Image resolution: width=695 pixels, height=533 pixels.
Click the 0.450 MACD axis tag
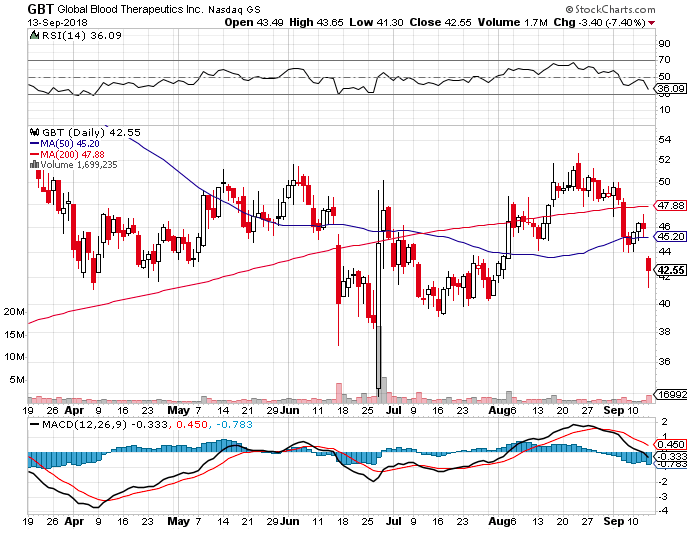point(671,444)
